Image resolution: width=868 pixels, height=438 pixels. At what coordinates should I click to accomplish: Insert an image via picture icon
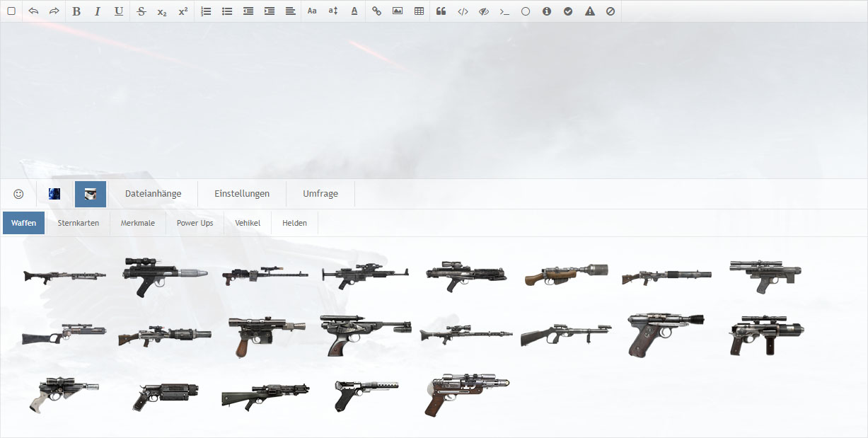398,11
